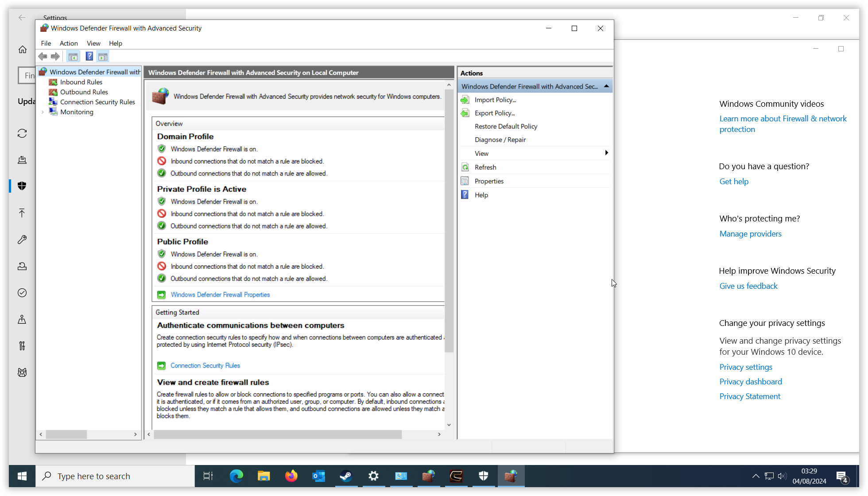Open Firefox from the taskbar

pyautogui.click(x=291, y=476)
